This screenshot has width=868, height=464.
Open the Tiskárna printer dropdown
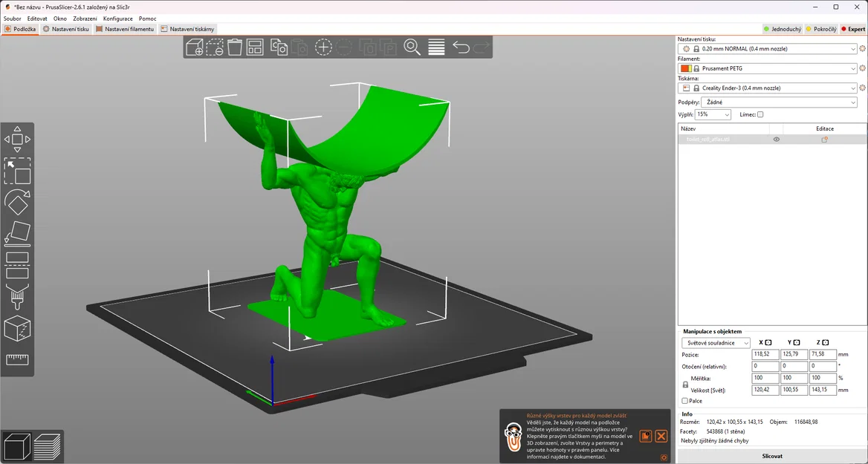(x=767, y=88)
